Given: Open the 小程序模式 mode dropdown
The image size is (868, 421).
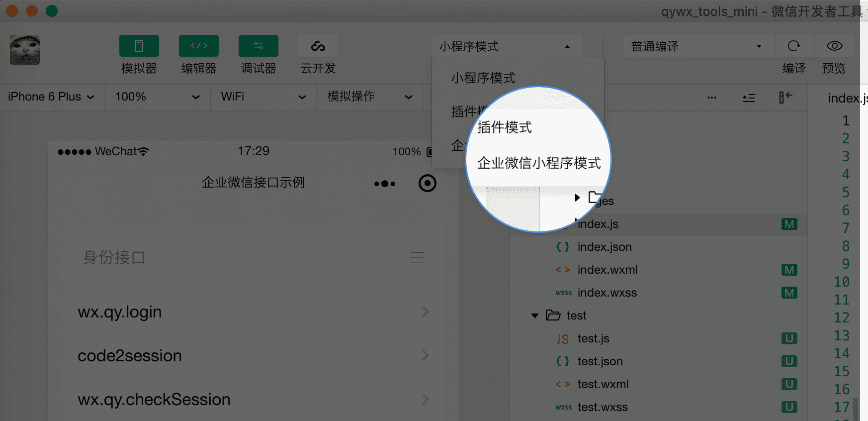Looking at the screenshot, I should coord(507,46).
